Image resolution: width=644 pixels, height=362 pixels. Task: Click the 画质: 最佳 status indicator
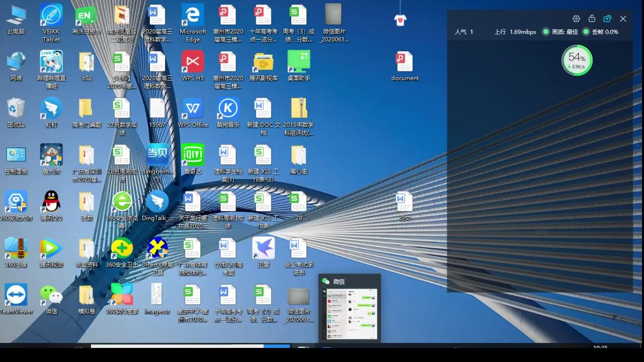click(559, 32)
